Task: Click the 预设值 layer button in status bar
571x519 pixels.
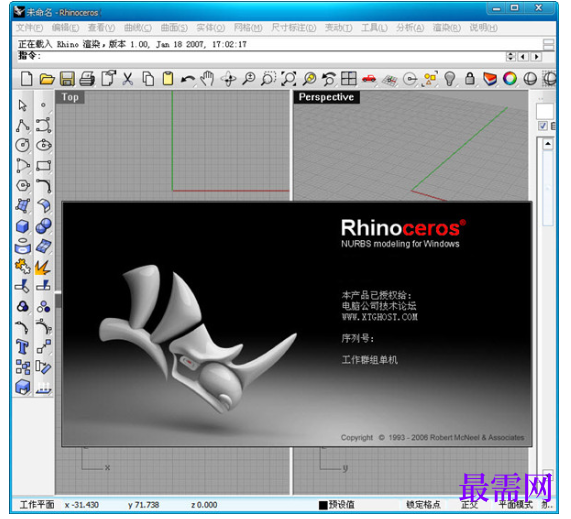Action: [337, 504]
